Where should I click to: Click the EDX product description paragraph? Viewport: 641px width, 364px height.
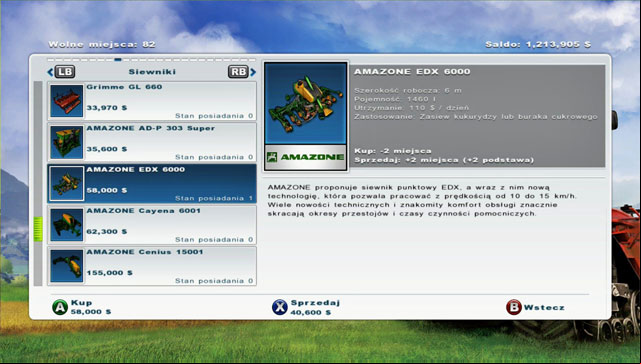pyautogui.click(x=422, y=200)
